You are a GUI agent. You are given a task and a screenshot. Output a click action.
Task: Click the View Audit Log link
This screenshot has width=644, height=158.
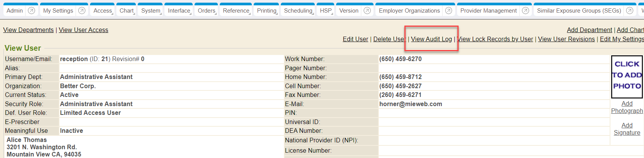tap(431, 39)
